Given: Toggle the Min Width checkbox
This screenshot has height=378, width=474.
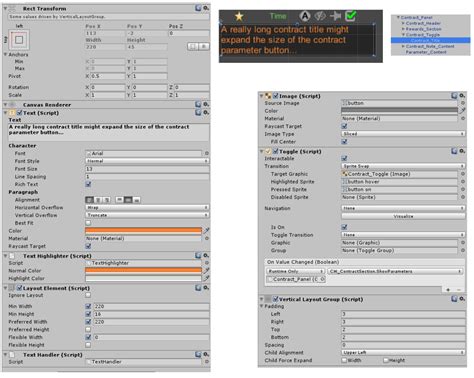Looking at the screenshot, I should click(88, 306).
